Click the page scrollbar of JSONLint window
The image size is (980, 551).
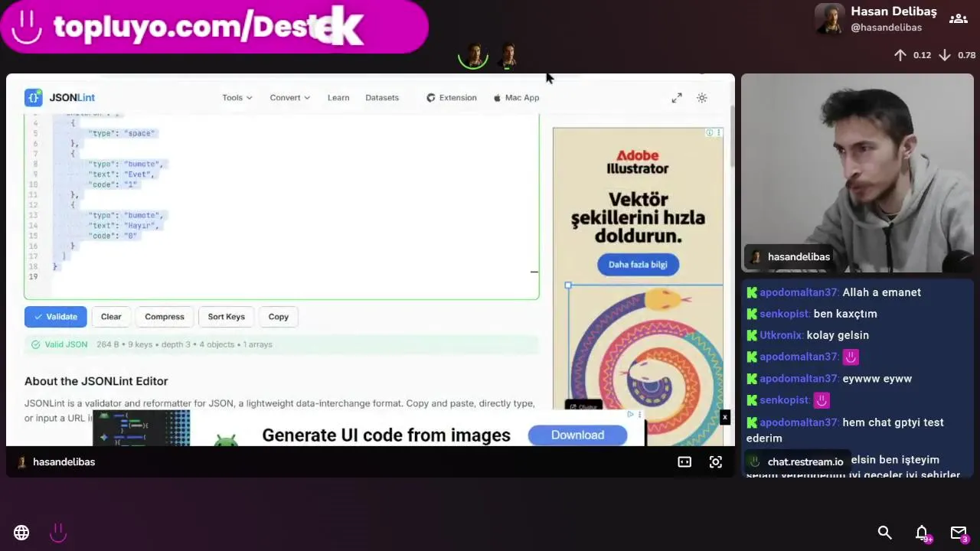tap(732, 138)
